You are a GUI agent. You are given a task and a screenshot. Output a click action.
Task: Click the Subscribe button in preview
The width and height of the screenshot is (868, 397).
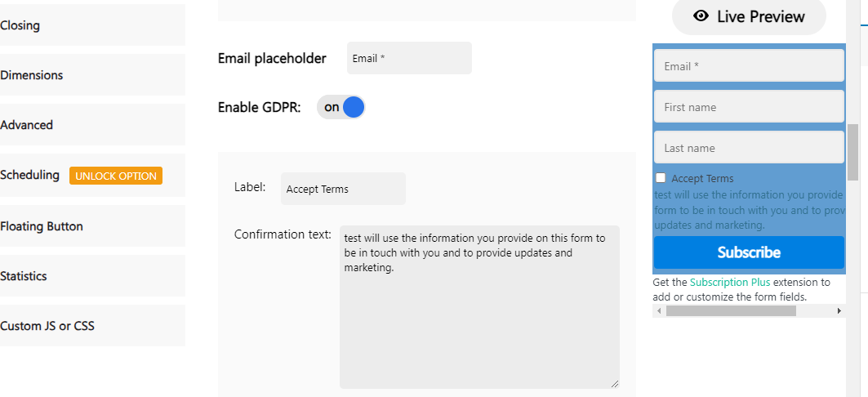(749, 252)
